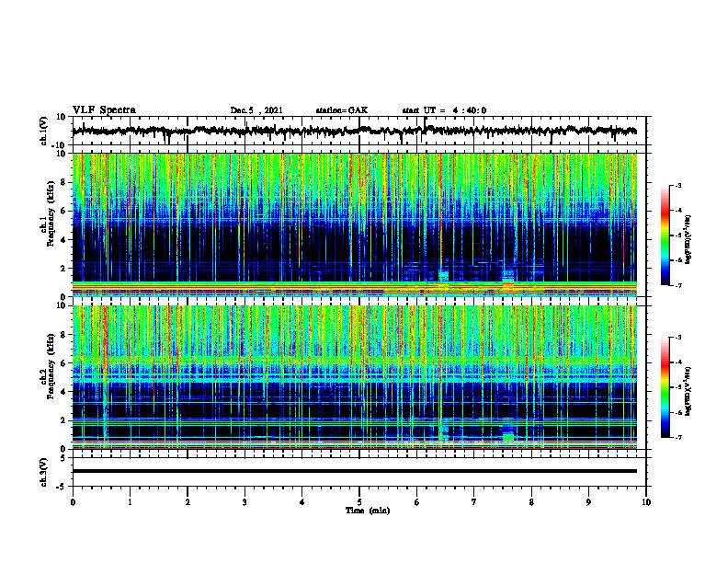Click the ch.1(V) waveform trace panel

[x=359, y=131]
